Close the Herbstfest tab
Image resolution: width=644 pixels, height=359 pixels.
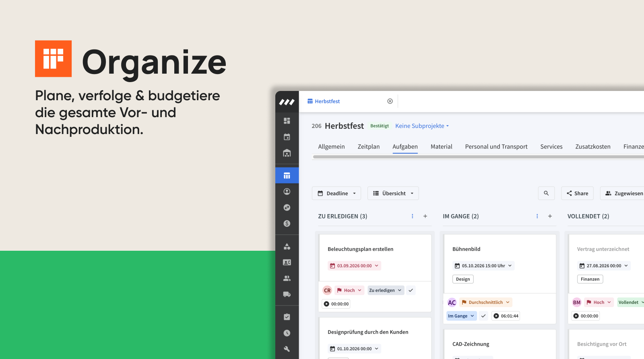point(390,101)
